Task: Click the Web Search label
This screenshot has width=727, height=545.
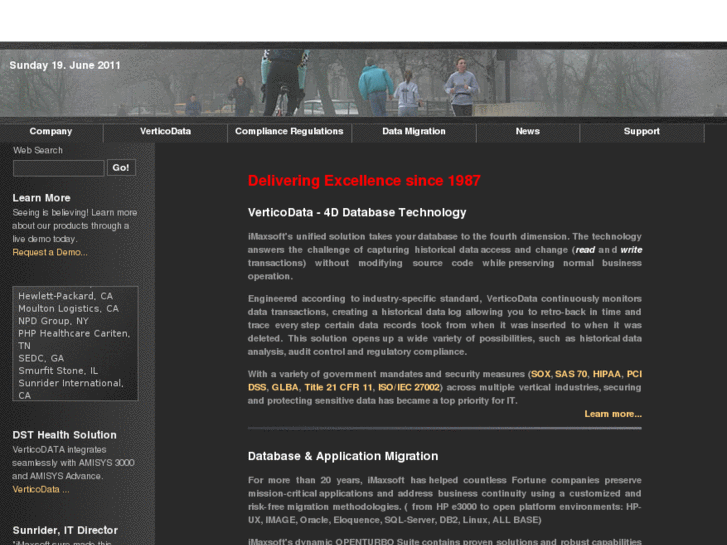Action: 38,150
